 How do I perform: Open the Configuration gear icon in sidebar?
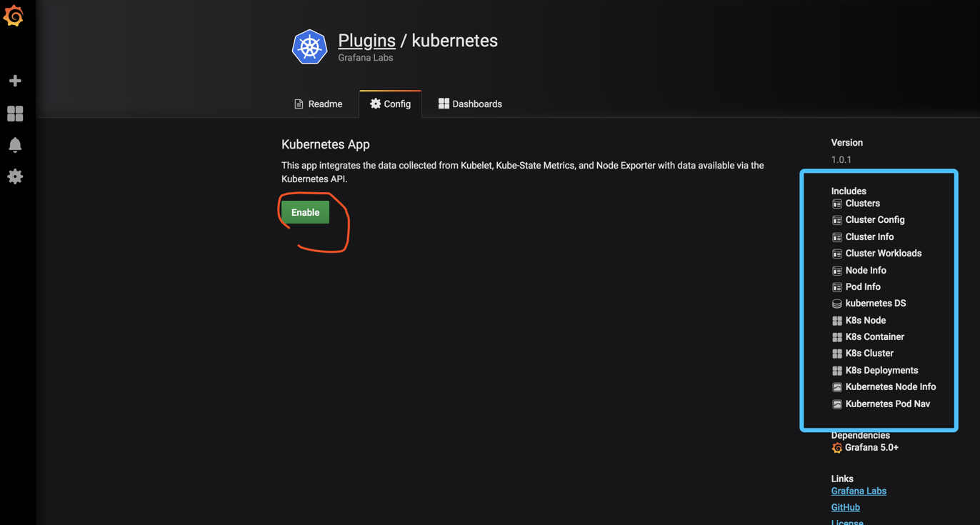pyautogui.click(x=15, y=176)
